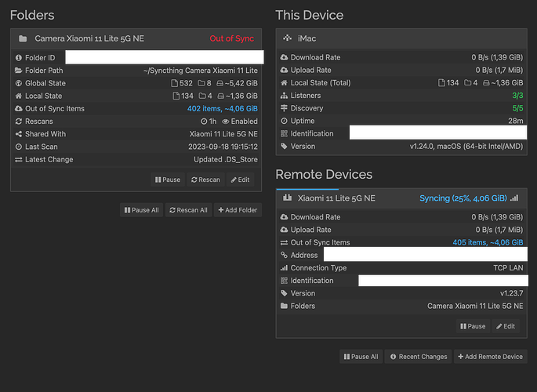Edit the Xiaomi 11 Lite 5G NE remote device
Viewport: 537px width, 392px height.
(x=506, y=326)
